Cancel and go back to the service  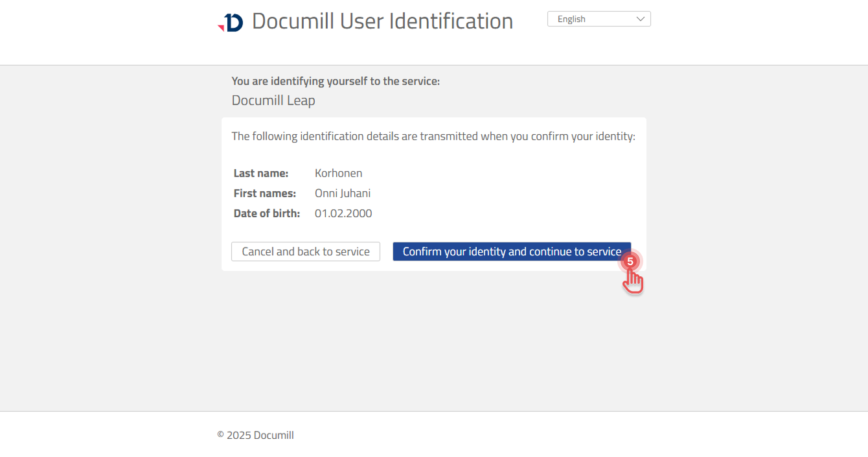[x=305, y=252]
